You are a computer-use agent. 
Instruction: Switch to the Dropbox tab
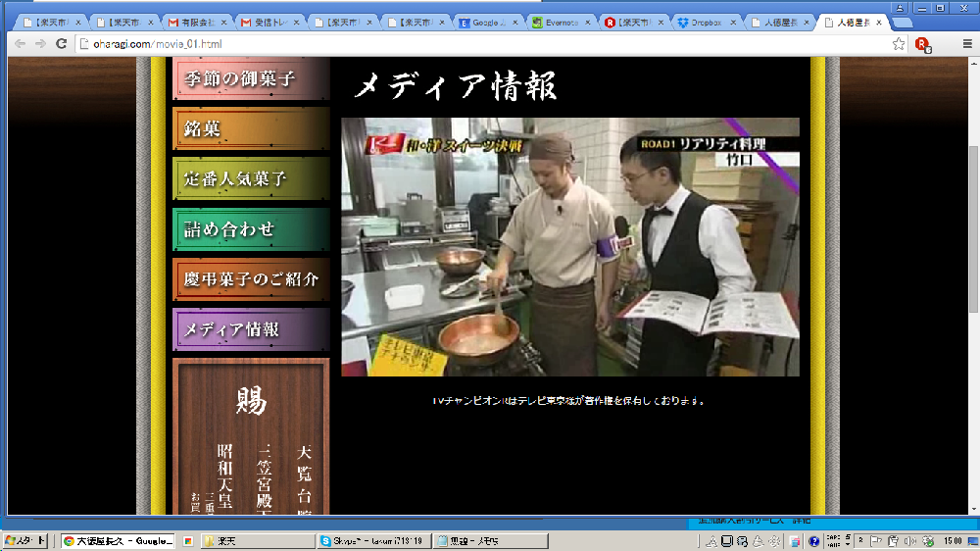tap(707, 23)
